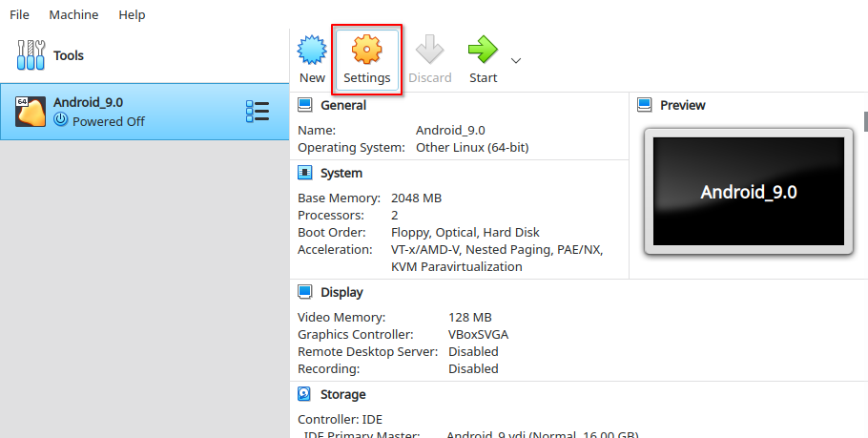Click the Discard arrow icon
This screenshot has height=438, width=868.
[x=429, y=50]
